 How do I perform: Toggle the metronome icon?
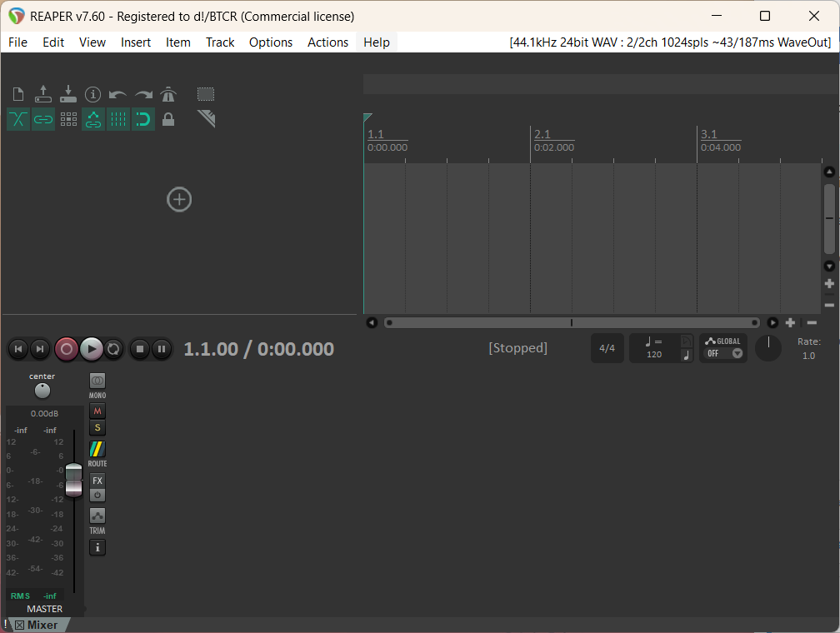pos(168,94)
